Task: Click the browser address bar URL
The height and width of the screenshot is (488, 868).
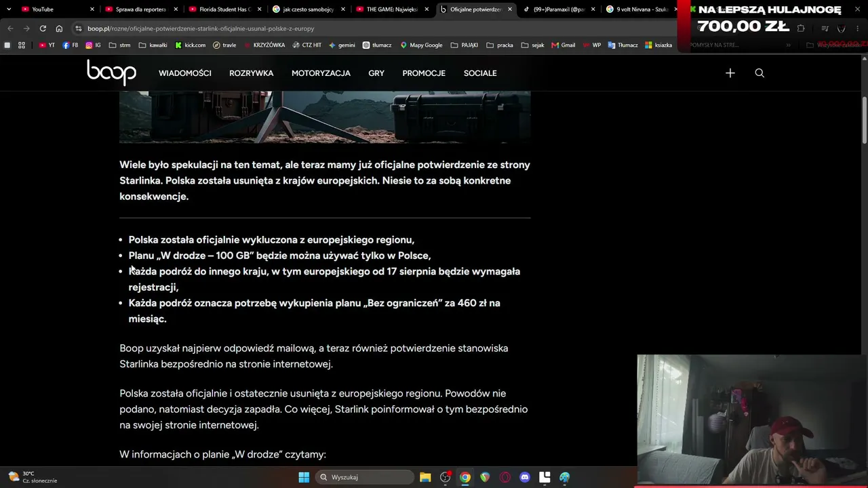Action: click(x=201, y=28)
